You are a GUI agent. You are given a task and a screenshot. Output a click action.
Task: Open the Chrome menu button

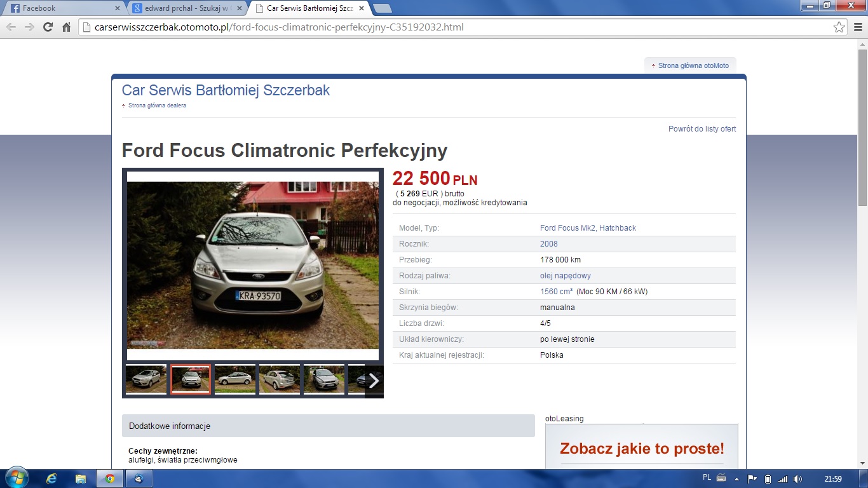[x=857, y=27]
